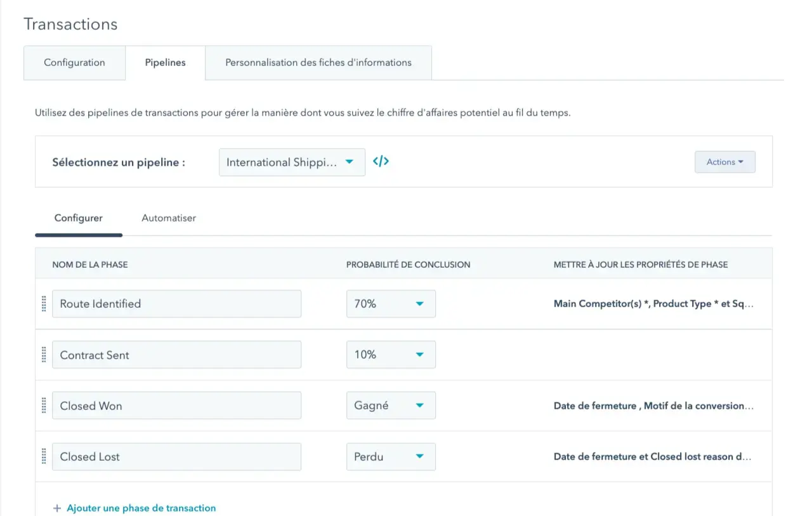Open the Actions menu button

[724, 162]
